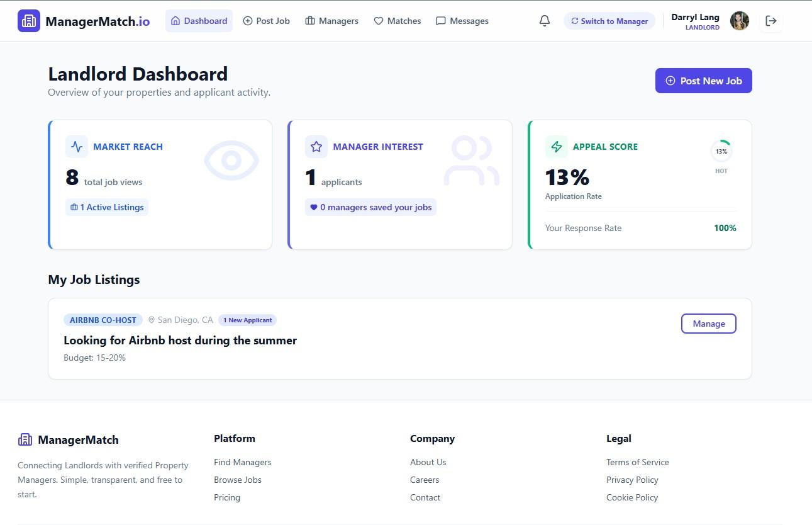This screenshot has height=525, width=812.
Task: Select the Dashboard navigation tab
Action: tap(199, 20)
